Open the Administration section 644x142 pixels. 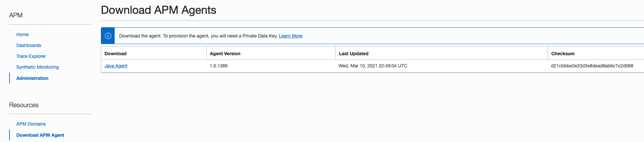coord(32,78)
